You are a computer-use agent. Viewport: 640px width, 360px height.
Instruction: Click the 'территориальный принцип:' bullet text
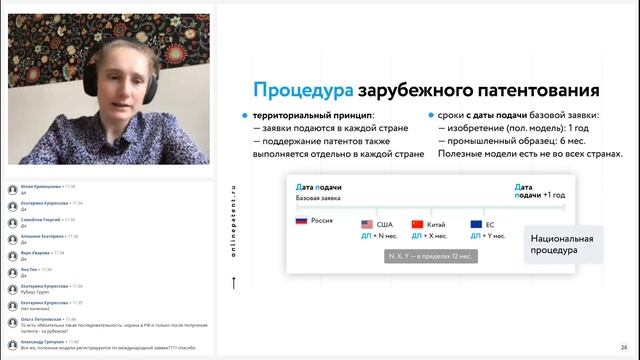pyautogui.click(x=313, y=116)
